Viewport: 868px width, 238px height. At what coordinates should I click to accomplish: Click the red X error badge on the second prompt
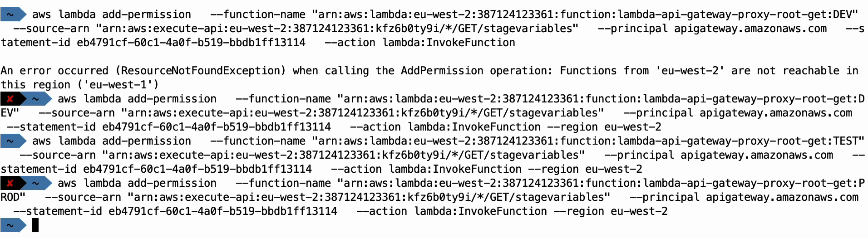coord(10,99)
